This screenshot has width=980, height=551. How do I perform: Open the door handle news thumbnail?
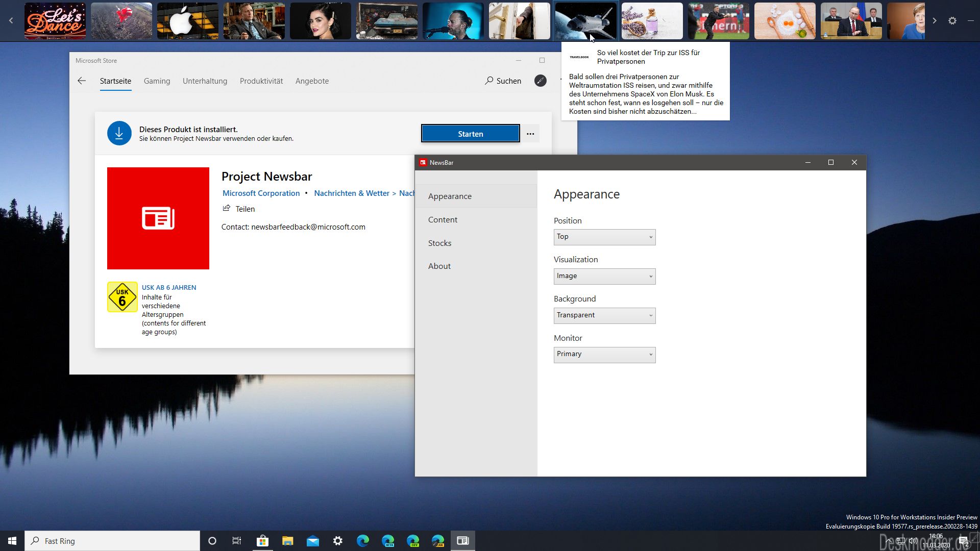point(520,21)
